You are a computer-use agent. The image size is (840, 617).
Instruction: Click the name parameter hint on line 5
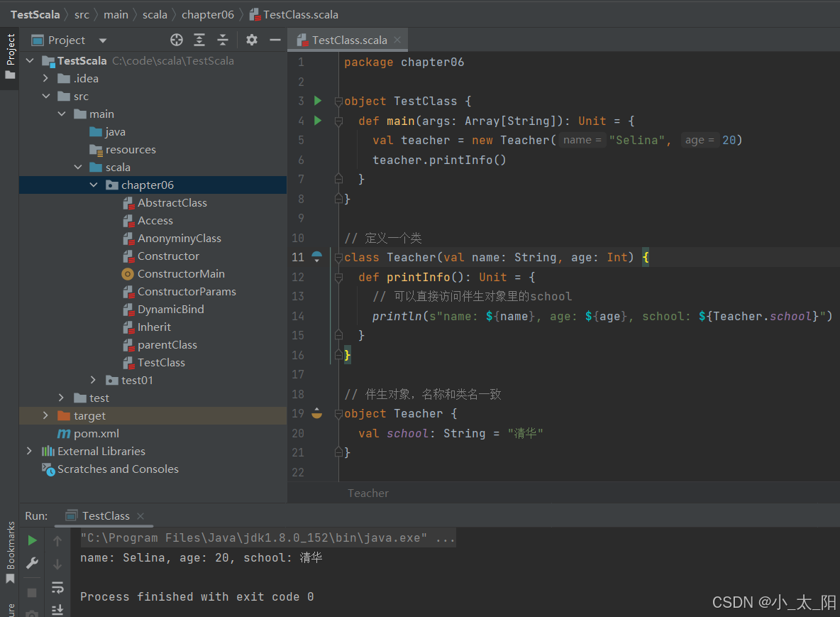coord(582,140)
